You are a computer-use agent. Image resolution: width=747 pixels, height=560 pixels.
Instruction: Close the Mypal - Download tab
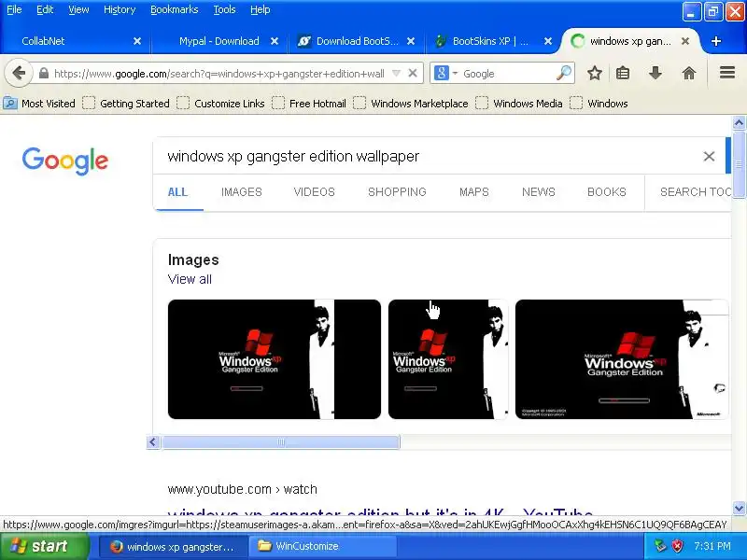pyautogui.click(x=275, y=41)
